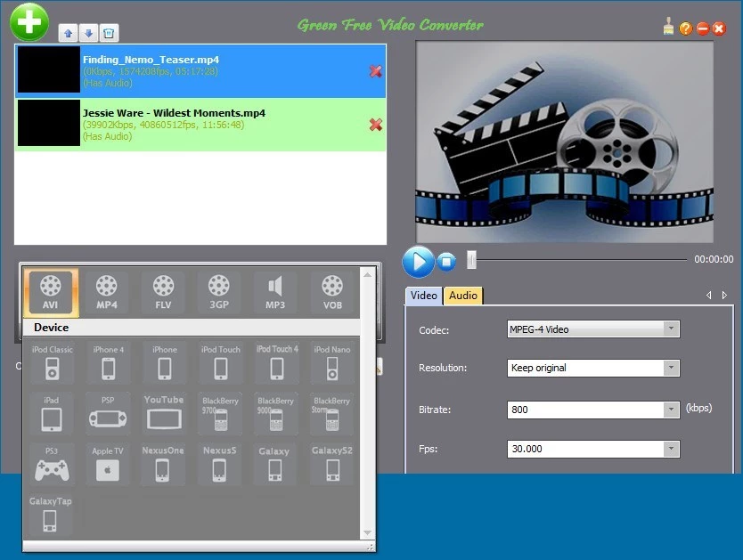Screen dimensions: 743x560
Task: Click the preview seek slider handle
Action: (x=472, y=260)
